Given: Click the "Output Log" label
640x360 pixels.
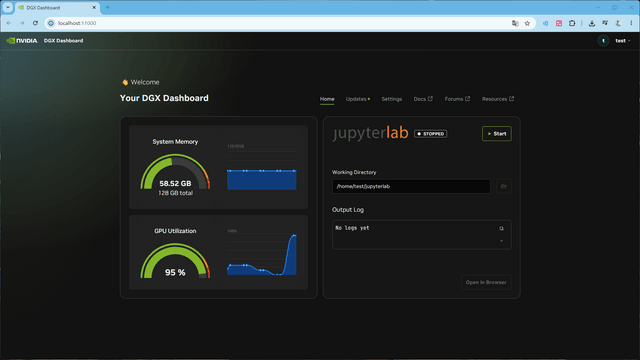Looking at the screenshot, I should coord(348,209).
